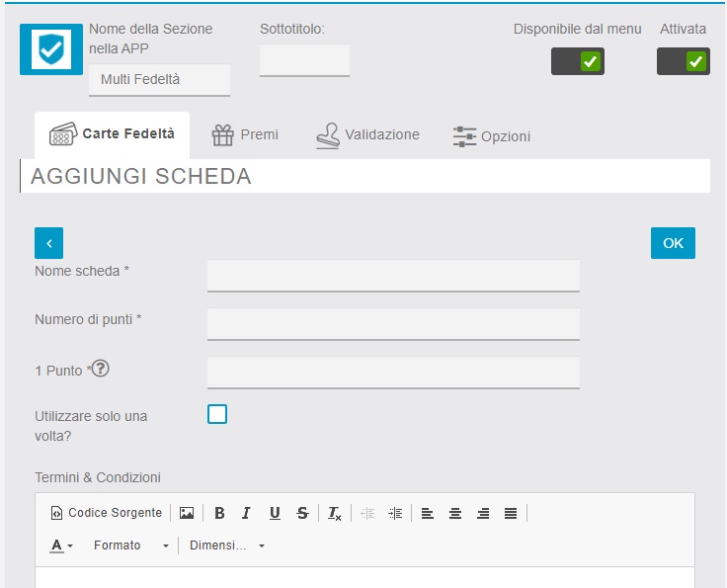The height and width of the screenshot is (588, 727).
Task: Click the Nome scheda input field
Action: point(393,275)
